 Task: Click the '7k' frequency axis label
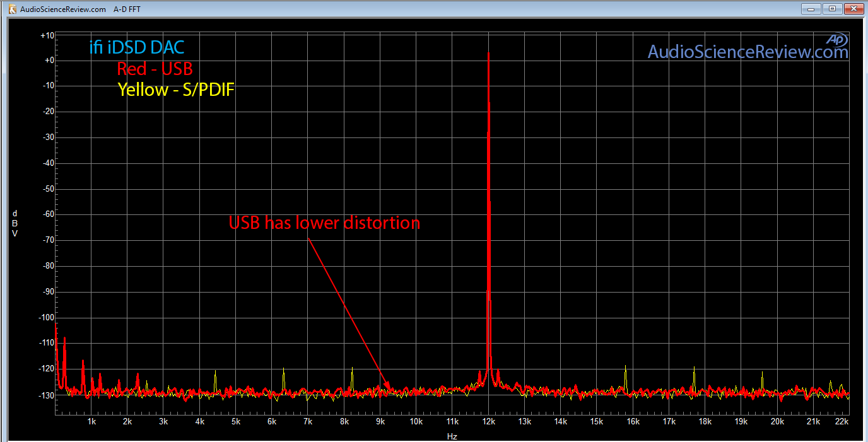coord(308,421)
